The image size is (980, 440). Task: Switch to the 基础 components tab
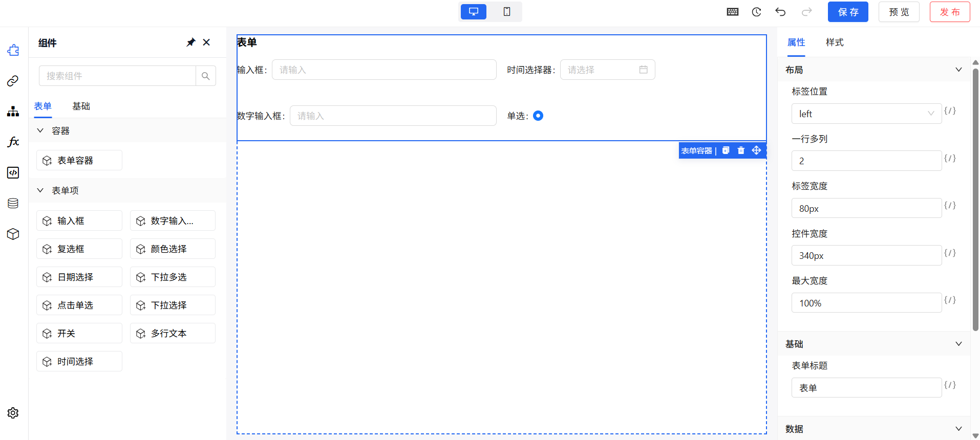click(81, 106)
